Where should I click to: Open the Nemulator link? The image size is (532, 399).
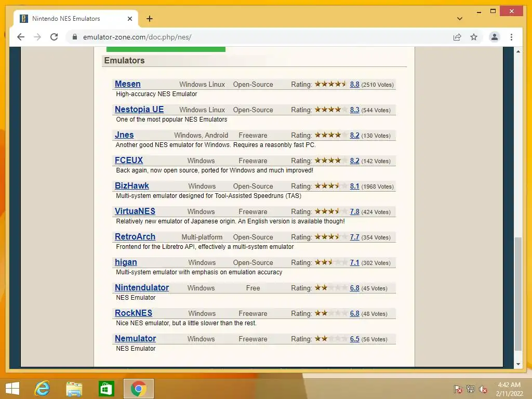pyautogui.click(x=136, y=338)
